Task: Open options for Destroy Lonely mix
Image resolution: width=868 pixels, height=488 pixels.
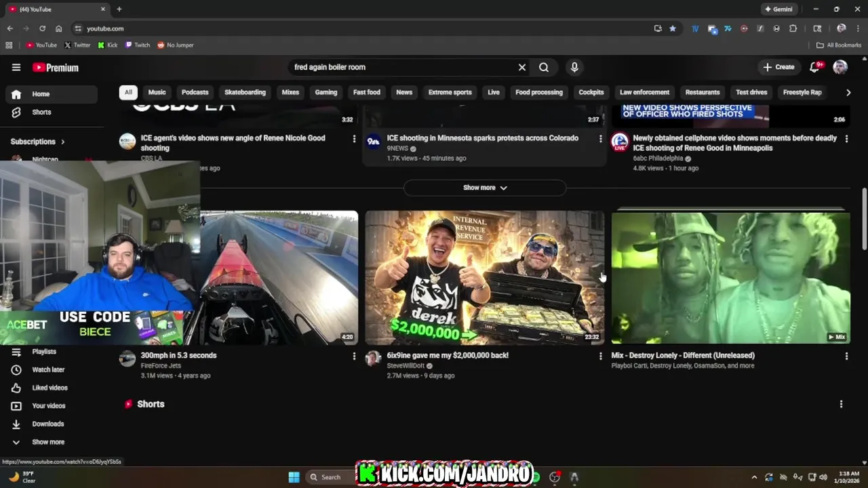Action: 846,356
